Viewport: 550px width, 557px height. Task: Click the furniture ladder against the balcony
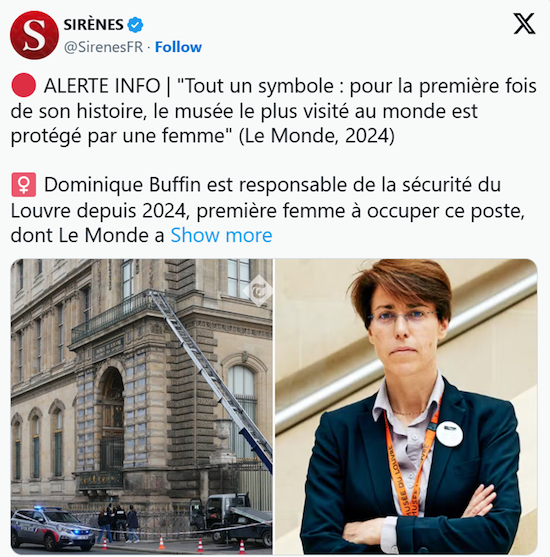(x=210, y=380)
